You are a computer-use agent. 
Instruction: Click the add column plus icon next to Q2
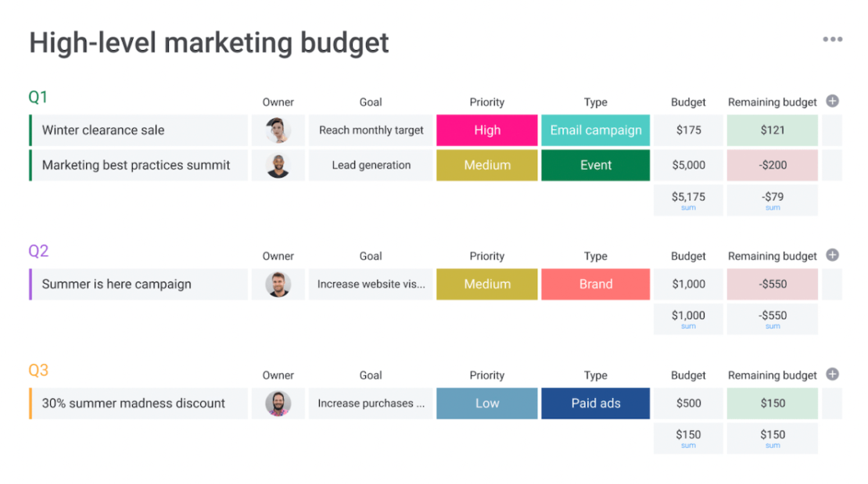click(x=832, y=255)
